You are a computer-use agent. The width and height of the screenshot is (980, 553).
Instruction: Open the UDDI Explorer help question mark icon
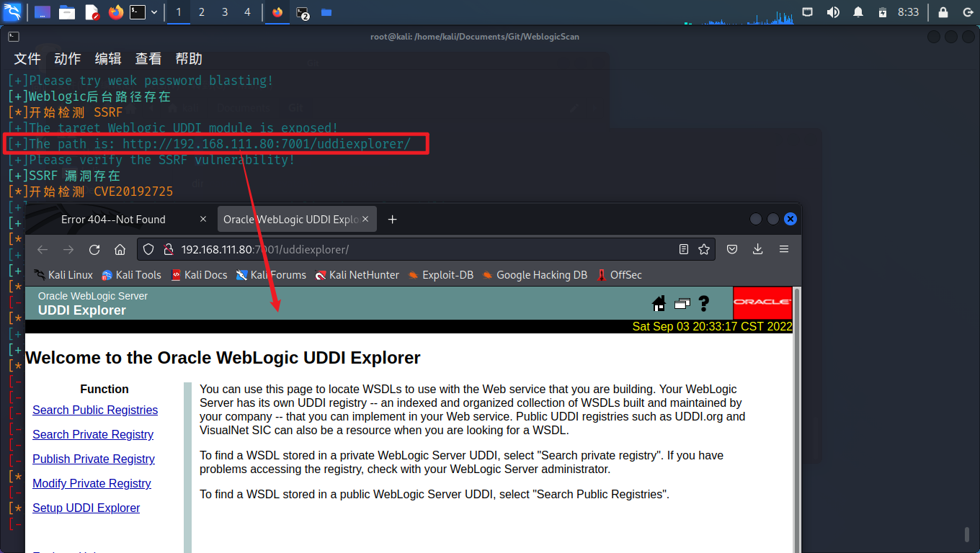pyautogui.click(x=704, y=303)
